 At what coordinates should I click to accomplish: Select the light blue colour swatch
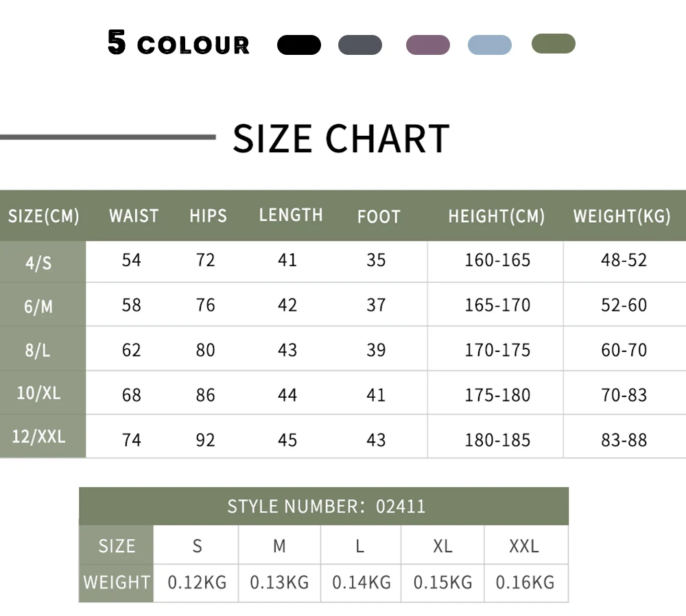[490, 45]
